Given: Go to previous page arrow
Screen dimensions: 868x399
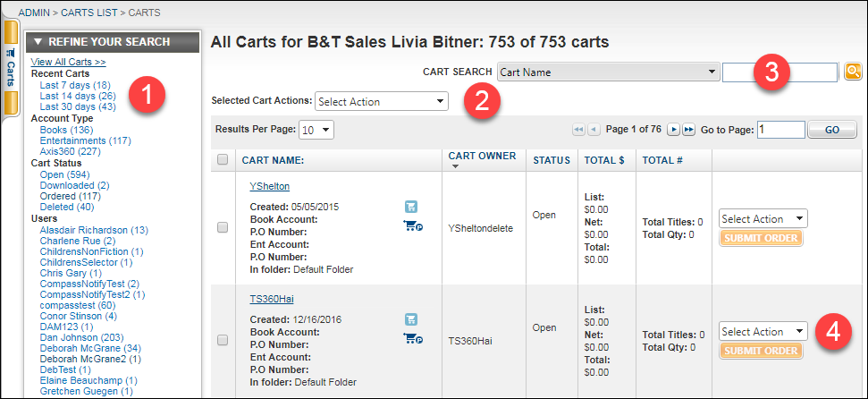Looking at the screenshot, I should tap(594, 130).
